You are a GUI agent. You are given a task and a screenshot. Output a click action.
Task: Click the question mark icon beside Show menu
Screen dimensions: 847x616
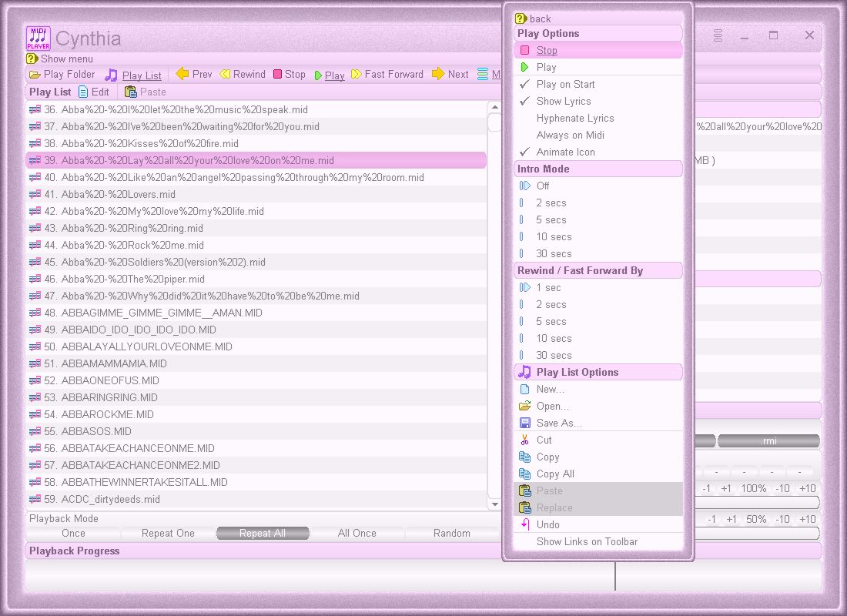32,59
